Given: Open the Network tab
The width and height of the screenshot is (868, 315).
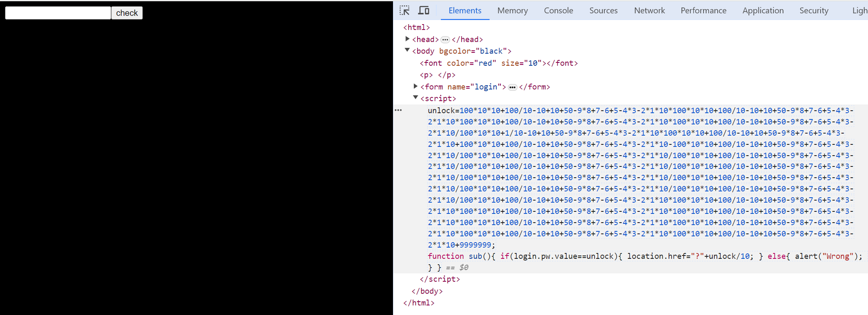Looking at the screenshot, I should [649, 10].
